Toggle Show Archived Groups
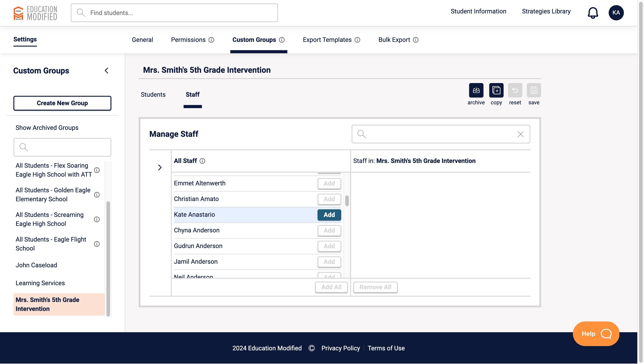 [x=47, y=128]
